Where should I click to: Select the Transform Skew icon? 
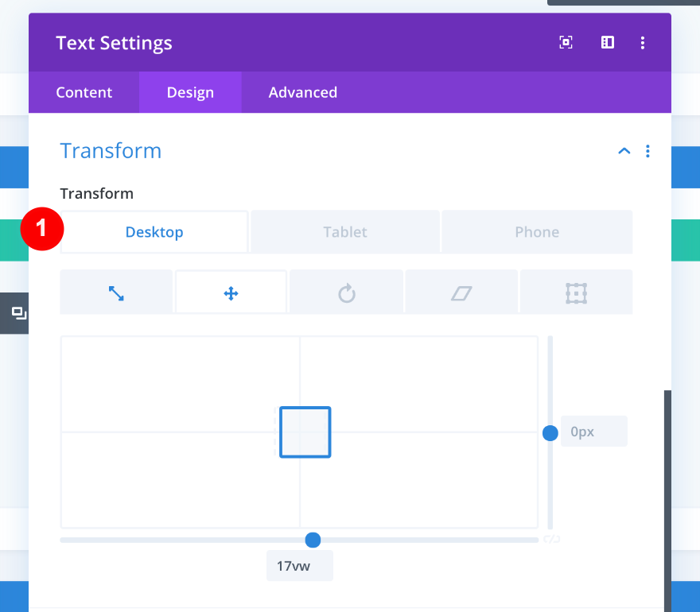tap(461, 293)
